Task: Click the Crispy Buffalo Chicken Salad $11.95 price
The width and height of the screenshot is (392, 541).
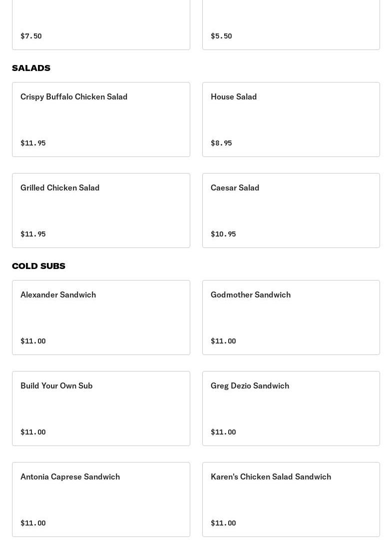Action: tap(33, 143)
